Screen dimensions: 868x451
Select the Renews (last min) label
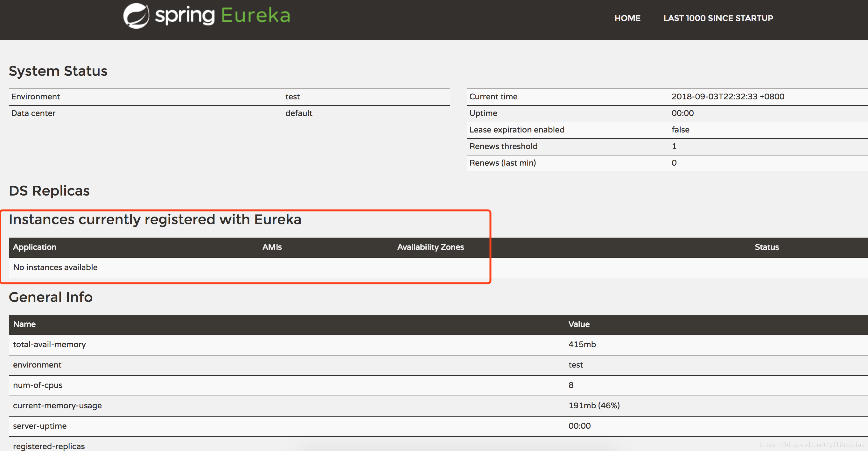[x=502, y=163]
